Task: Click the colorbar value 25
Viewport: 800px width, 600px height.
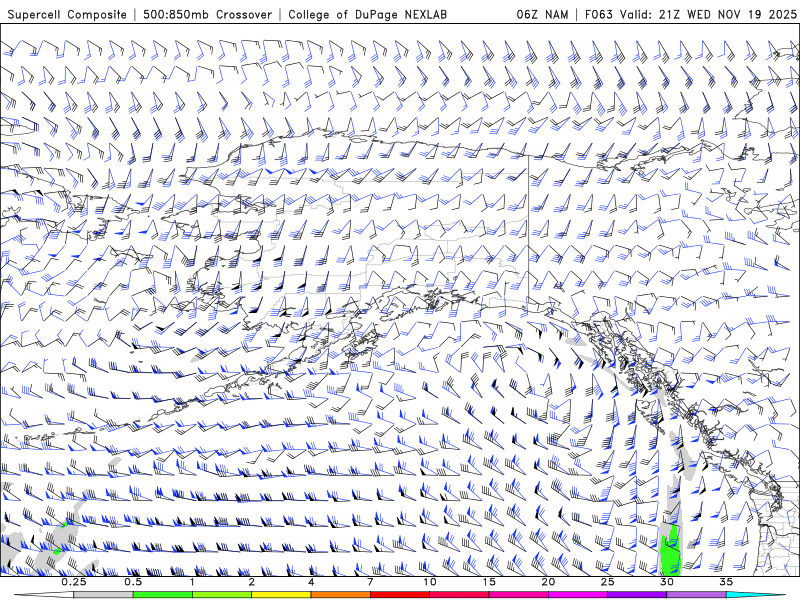Action: point(607,582)
